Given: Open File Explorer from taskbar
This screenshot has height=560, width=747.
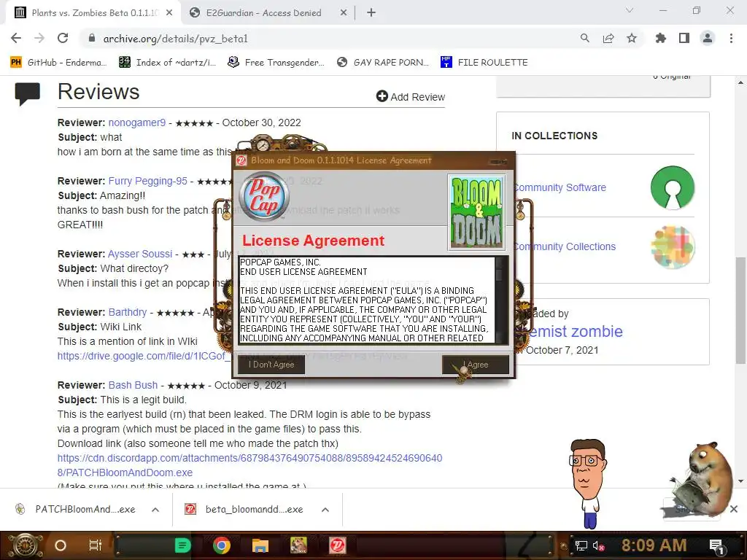Looking at the screenshot, I should pos(260,545).
